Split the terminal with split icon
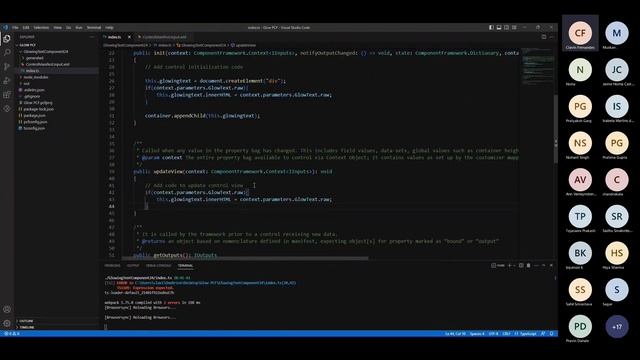 point(521,265)
